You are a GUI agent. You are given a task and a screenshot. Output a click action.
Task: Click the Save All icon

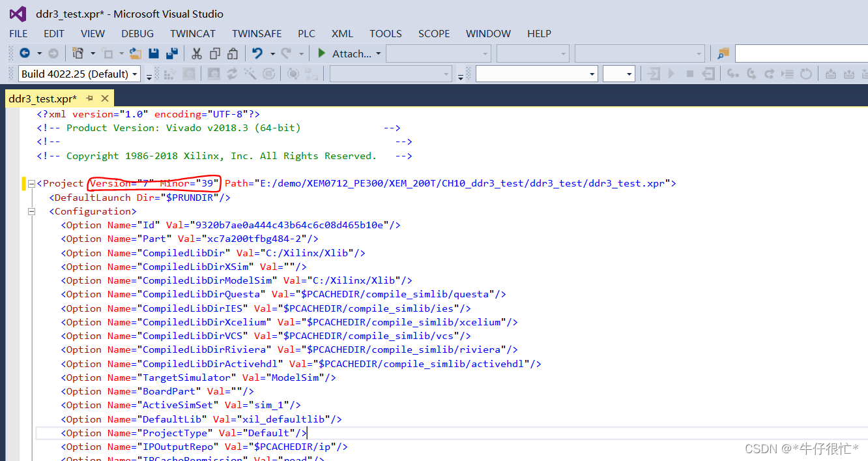pos(172,53)
